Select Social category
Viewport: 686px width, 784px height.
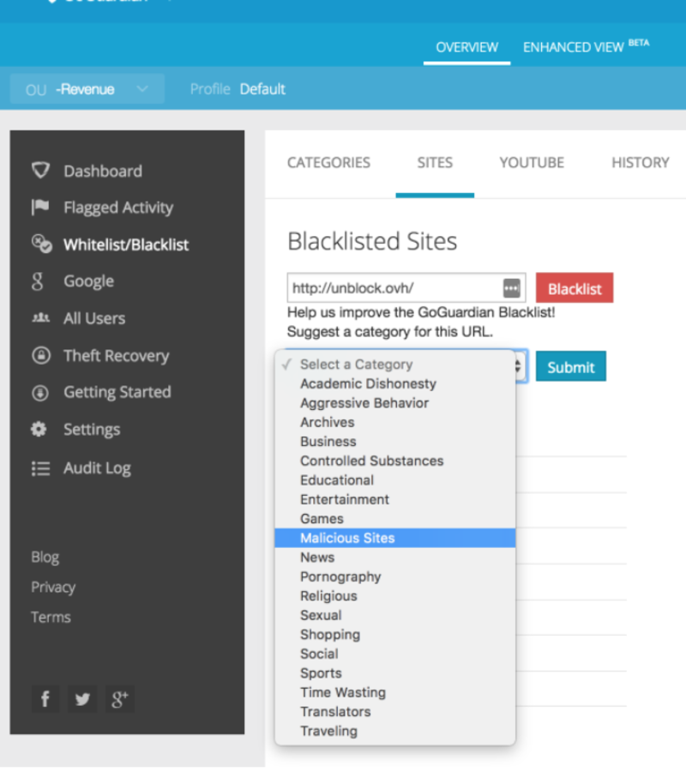tap(395, 654)
